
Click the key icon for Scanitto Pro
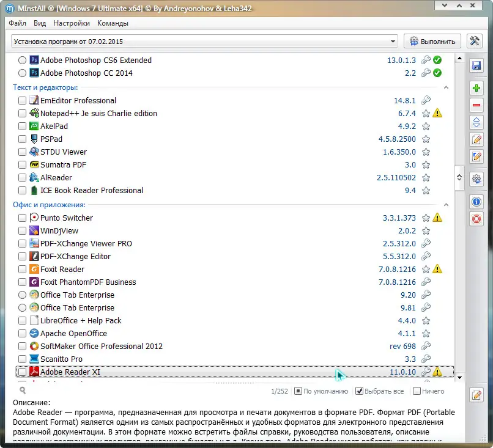point(426,359)
